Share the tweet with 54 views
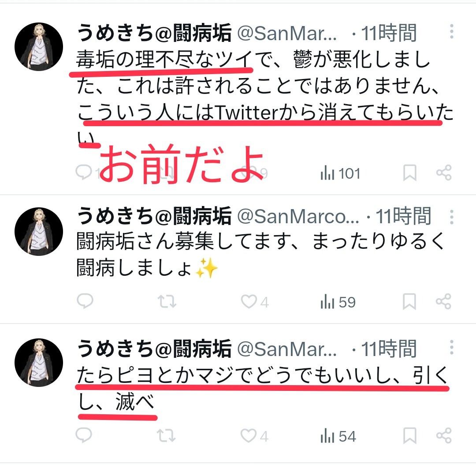This screenshot has width=476, height=465. [x=444, y=435]
